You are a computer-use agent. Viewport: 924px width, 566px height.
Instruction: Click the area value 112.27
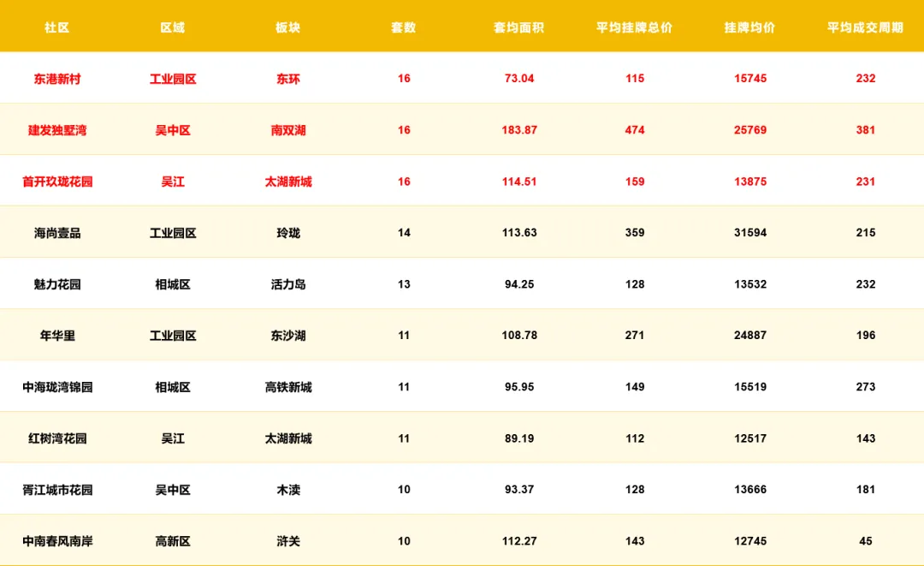pyautogui.click(x=519, y=540)
